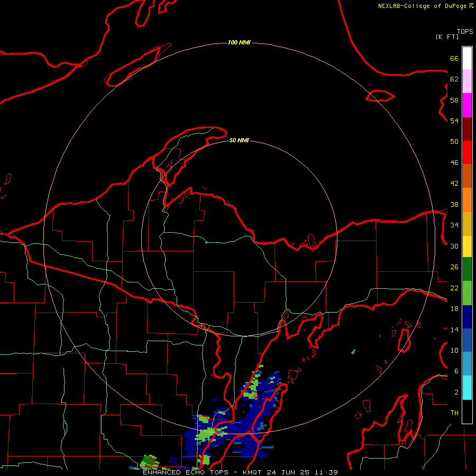The height and width of the screenshot is (476, 476).
Task: Pick the cyan legend swatch
Action: pyautogui.click(x=467, y=388)
